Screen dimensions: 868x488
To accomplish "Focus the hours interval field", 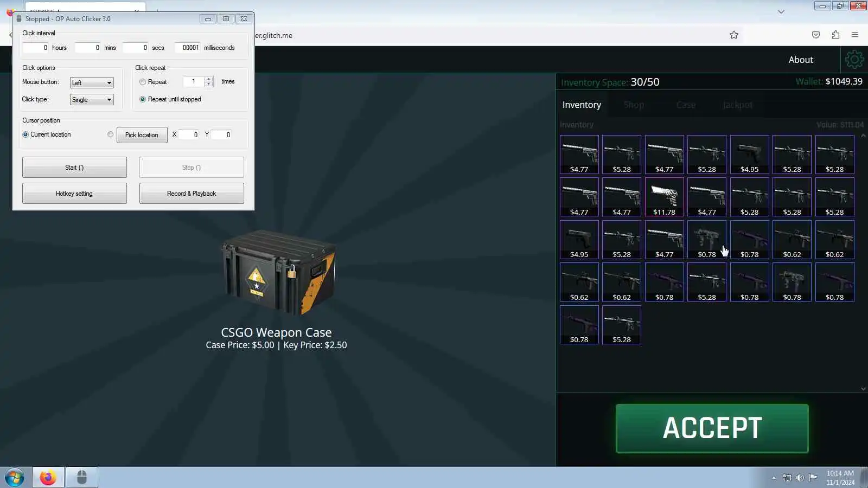I will tap(36, 48).
